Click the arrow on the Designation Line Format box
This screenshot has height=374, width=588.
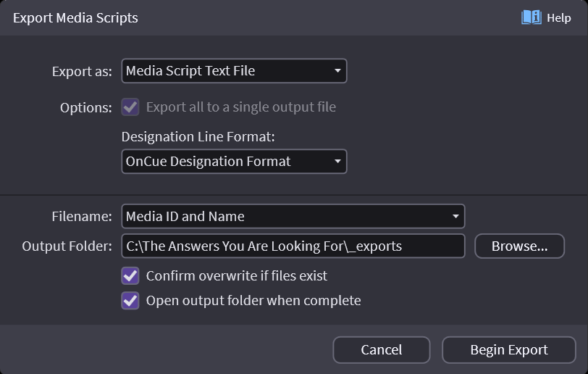click(337, 162)
